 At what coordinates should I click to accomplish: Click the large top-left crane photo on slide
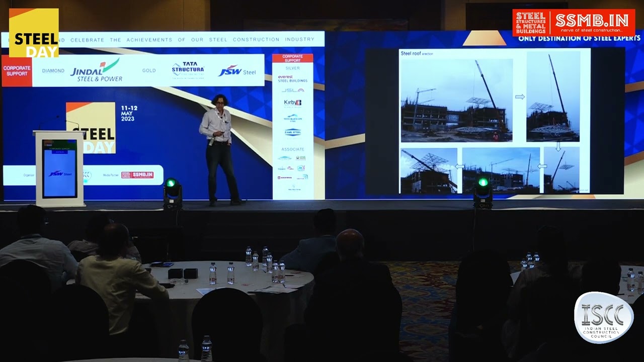(456, 101)
